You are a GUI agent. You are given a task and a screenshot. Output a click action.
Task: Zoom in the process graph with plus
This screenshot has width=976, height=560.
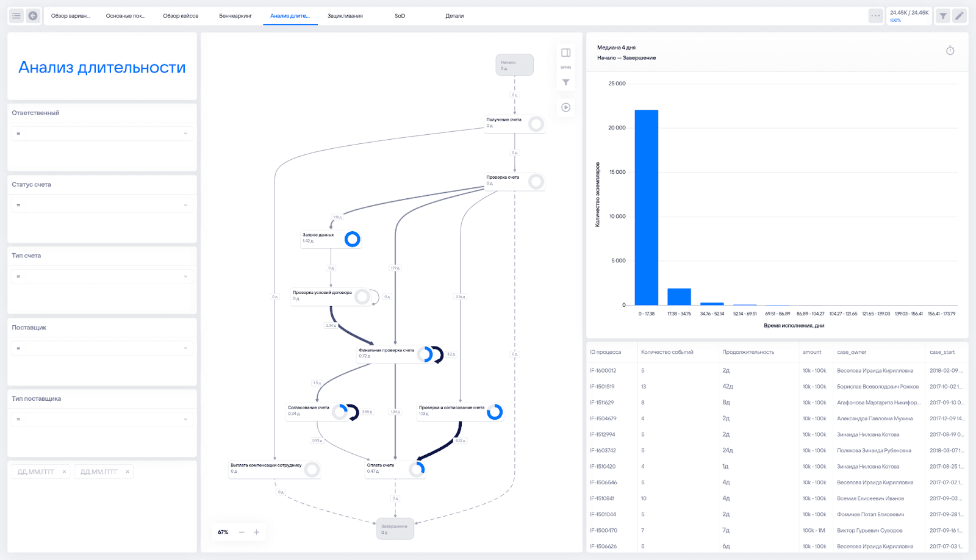(257, 533)
